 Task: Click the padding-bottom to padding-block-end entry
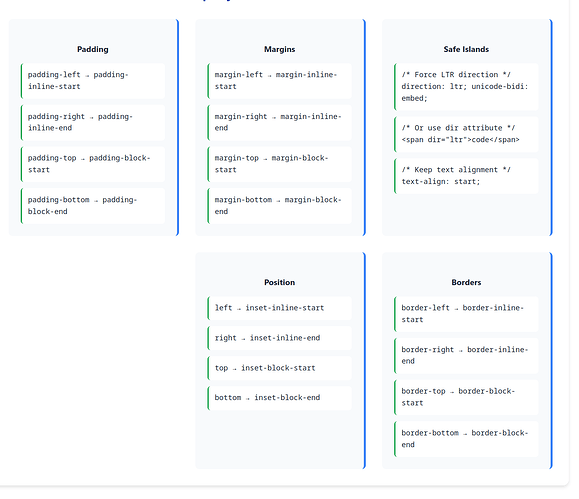coord(93,206)
